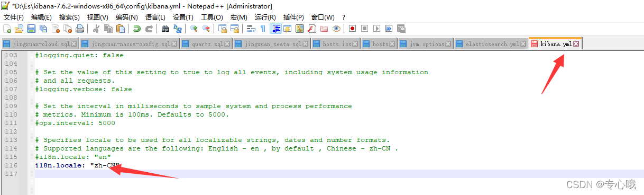Switch to jingxuan-cloud.sql tab
The width and height of the screenshot is (644, 195).
40,44
